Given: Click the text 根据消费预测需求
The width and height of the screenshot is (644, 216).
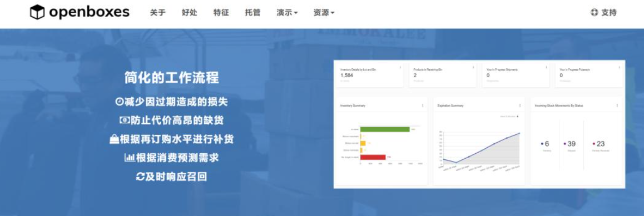Looking at the screenshot, I should (x=177, y=158).
